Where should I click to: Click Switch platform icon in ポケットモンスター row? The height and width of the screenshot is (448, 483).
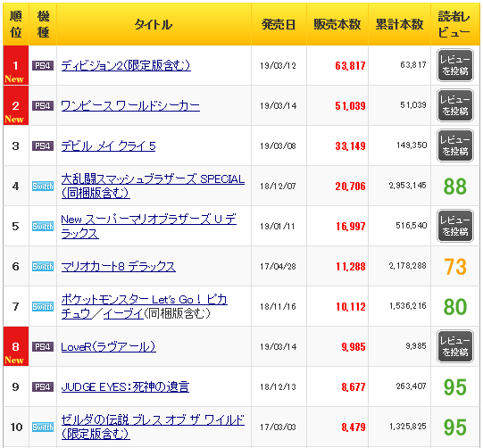(43, 306)
